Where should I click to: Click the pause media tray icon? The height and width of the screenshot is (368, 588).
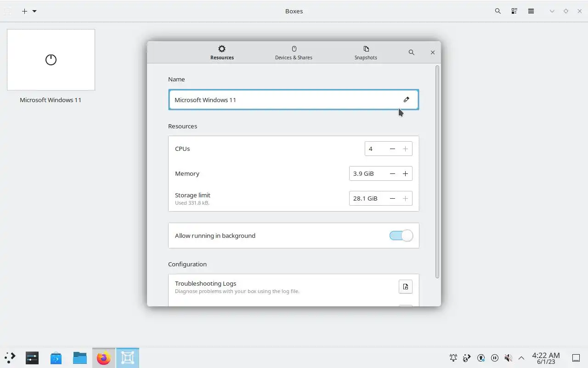pyautogui.click(x=495, y=358)
